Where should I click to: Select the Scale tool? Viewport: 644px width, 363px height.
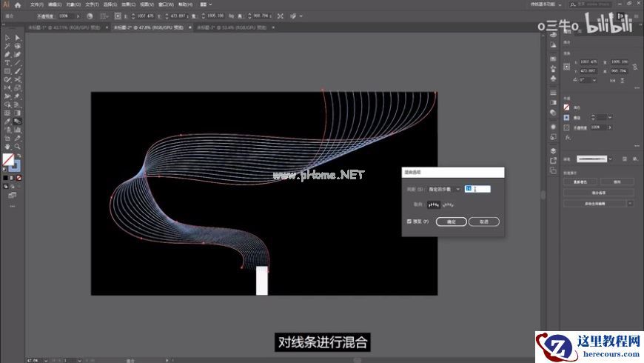(18, 88)
